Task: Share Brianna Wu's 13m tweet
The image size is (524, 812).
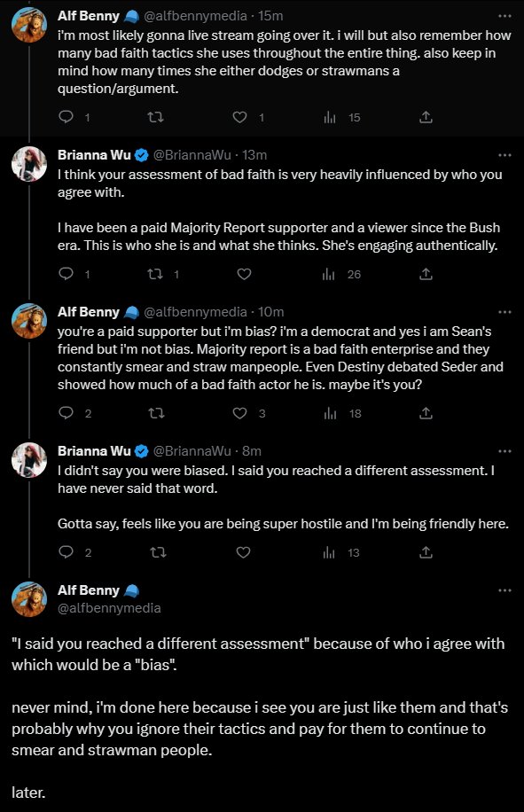Action: [x=426, y=274]
